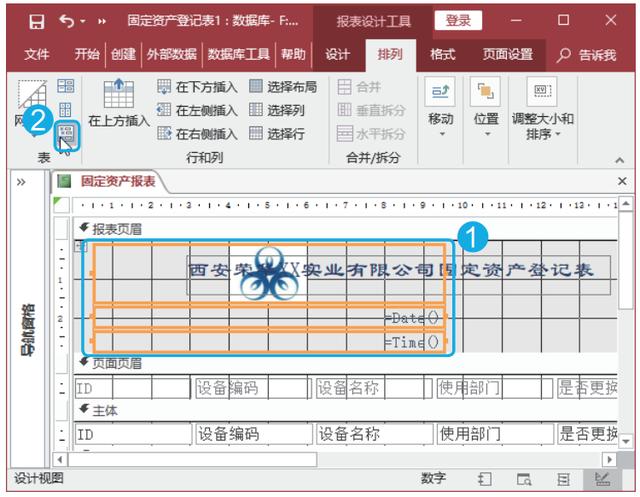The width and height of the screenshot is (640, 497).
Task: Select 设备编码 field in detail section
Action: [254, 434]
